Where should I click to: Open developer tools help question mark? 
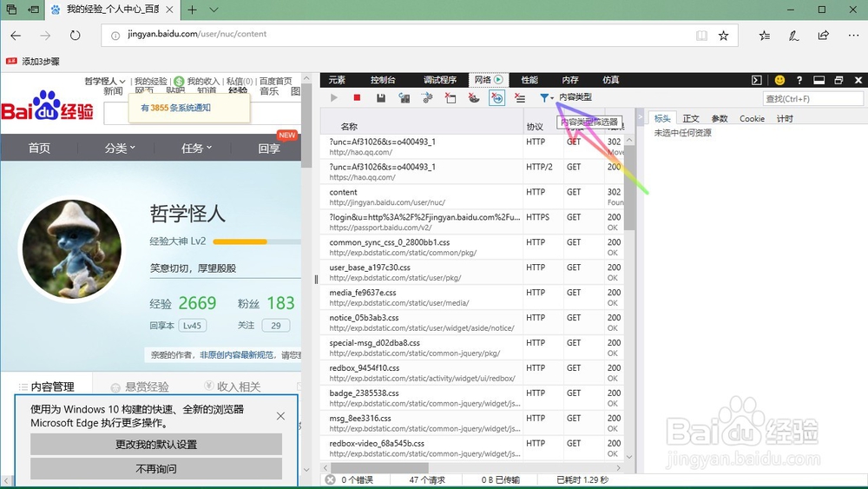point(799,80)
